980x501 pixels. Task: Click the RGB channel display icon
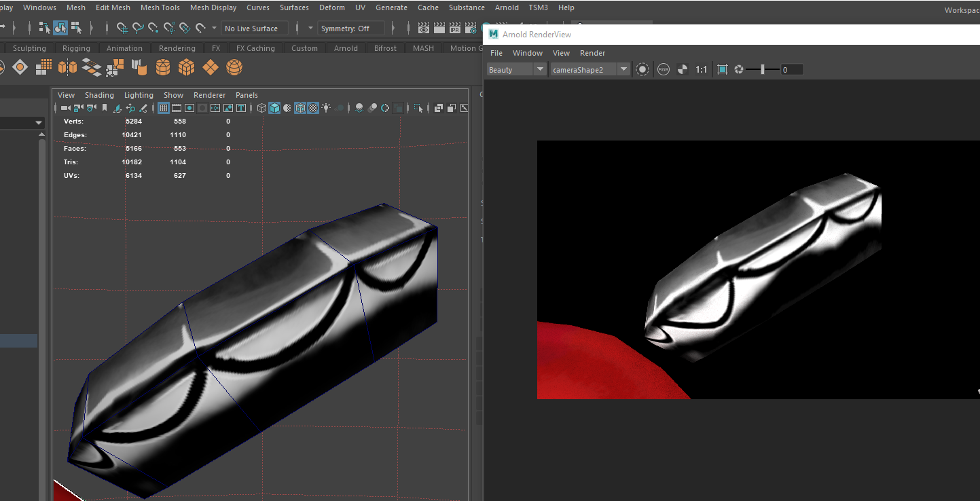[x=663, y=69]
